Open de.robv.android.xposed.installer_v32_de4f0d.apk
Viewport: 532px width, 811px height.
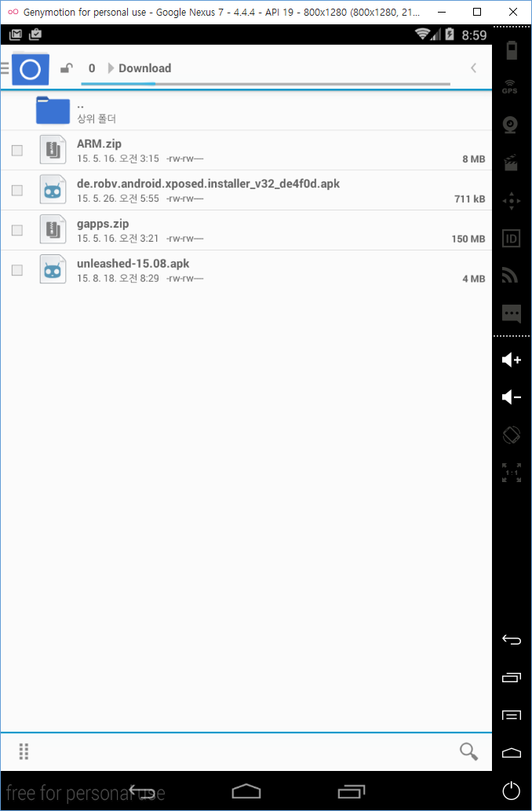[209, 184]
